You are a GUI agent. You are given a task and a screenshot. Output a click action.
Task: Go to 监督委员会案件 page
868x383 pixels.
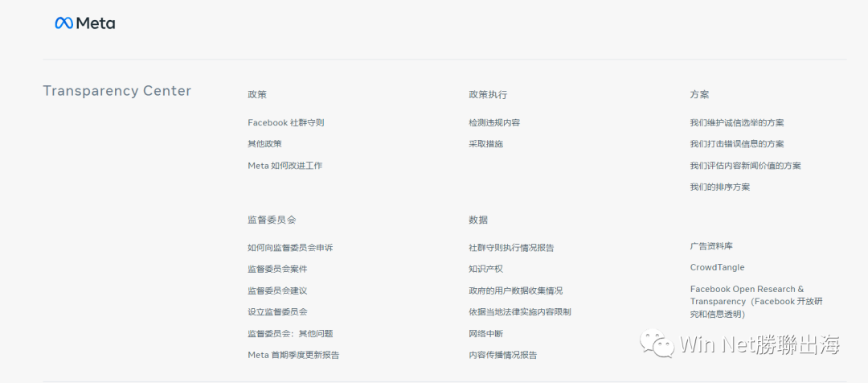click(277, 270)
